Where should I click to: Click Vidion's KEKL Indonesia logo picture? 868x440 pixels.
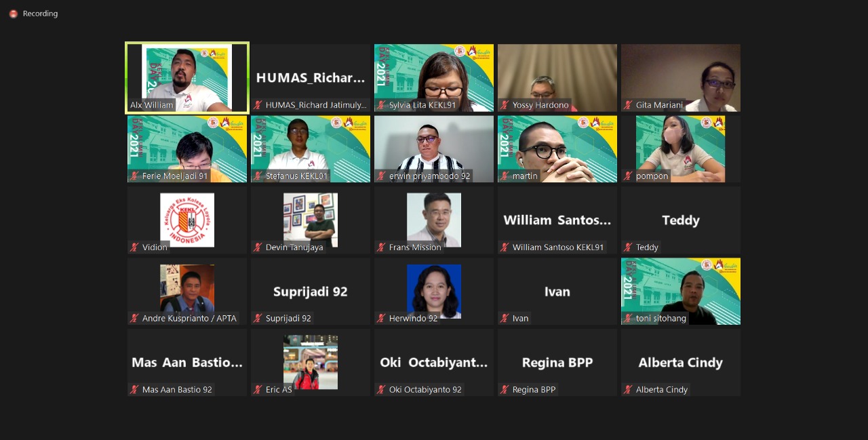(x=187, y=220)
